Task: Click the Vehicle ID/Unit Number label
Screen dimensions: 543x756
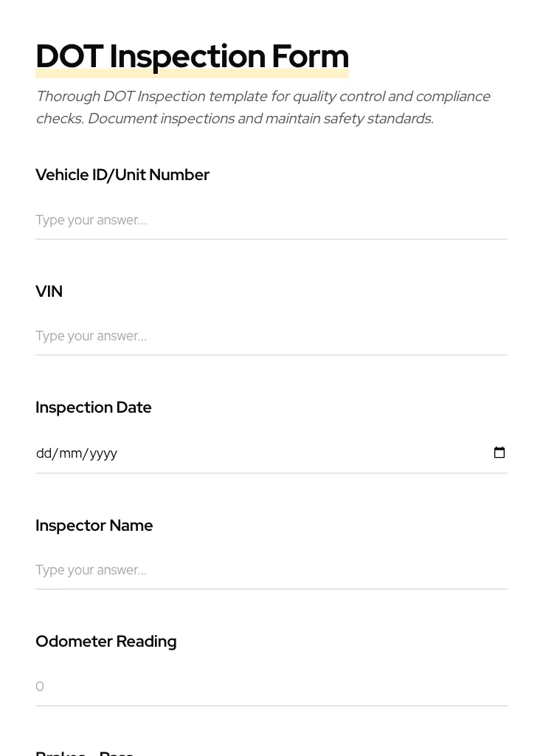Action: (x=122, y=175)
